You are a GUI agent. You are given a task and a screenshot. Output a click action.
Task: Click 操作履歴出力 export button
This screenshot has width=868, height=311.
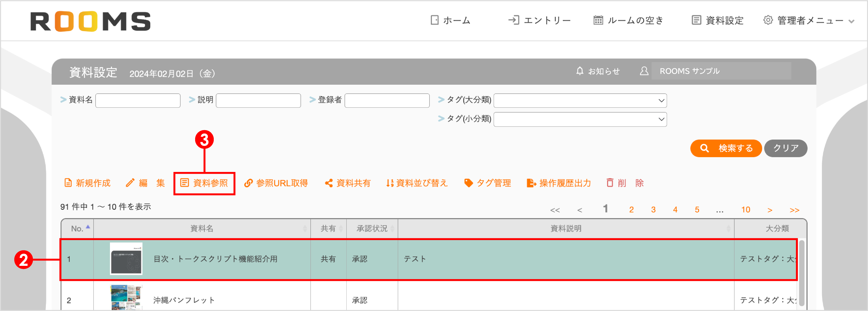[559, 183]
